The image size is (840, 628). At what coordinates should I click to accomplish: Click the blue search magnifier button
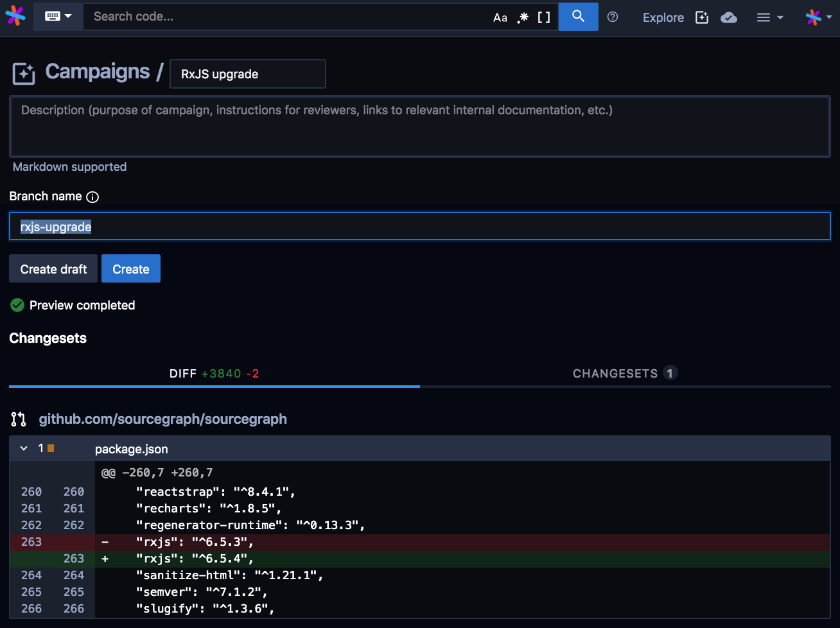(579, 17)
